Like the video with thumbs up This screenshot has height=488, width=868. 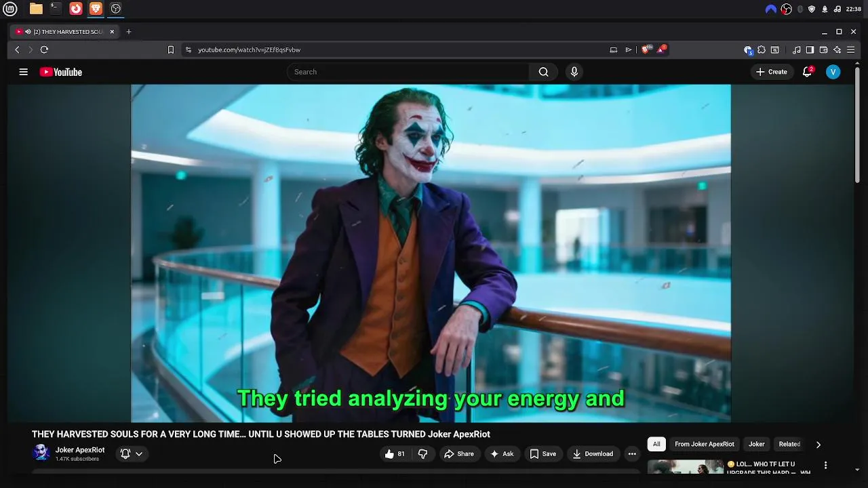coord(395,454)
